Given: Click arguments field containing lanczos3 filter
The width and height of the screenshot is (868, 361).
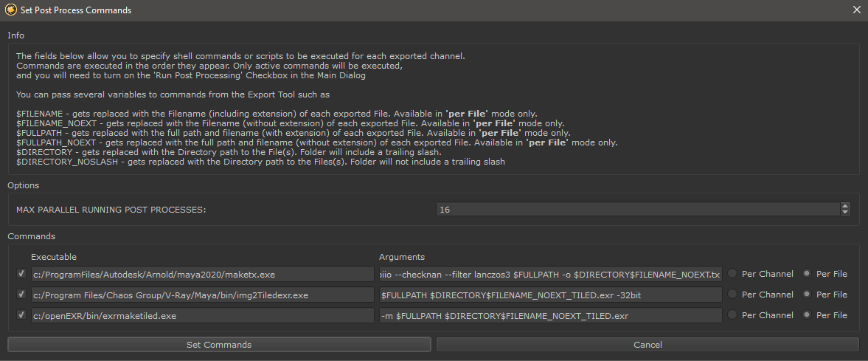Looking at the screenshot, I should coord(549,274).
